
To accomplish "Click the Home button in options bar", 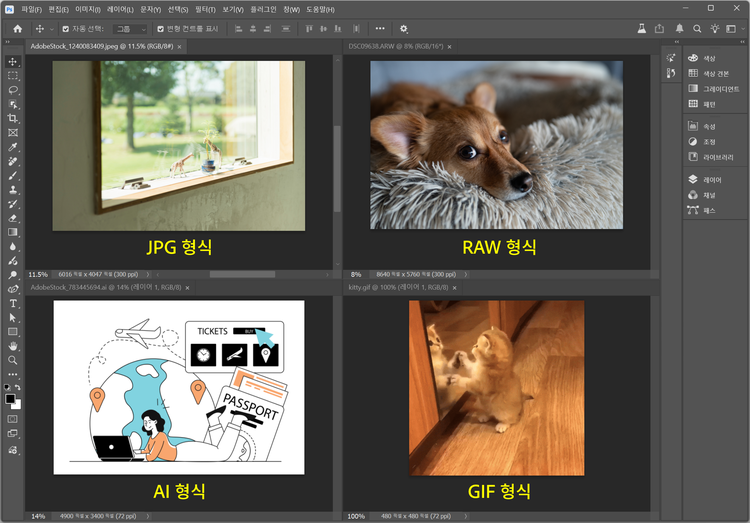I will tap(18, 29).
